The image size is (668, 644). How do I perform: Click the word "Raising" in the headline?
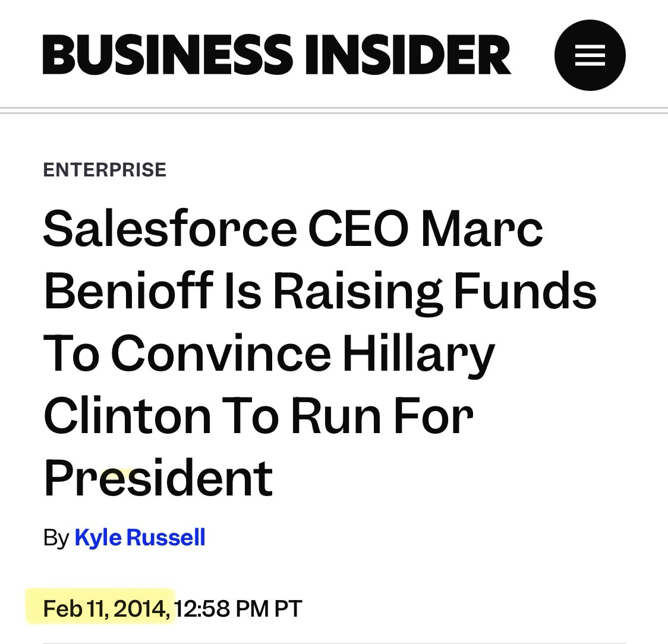point(357,292)
